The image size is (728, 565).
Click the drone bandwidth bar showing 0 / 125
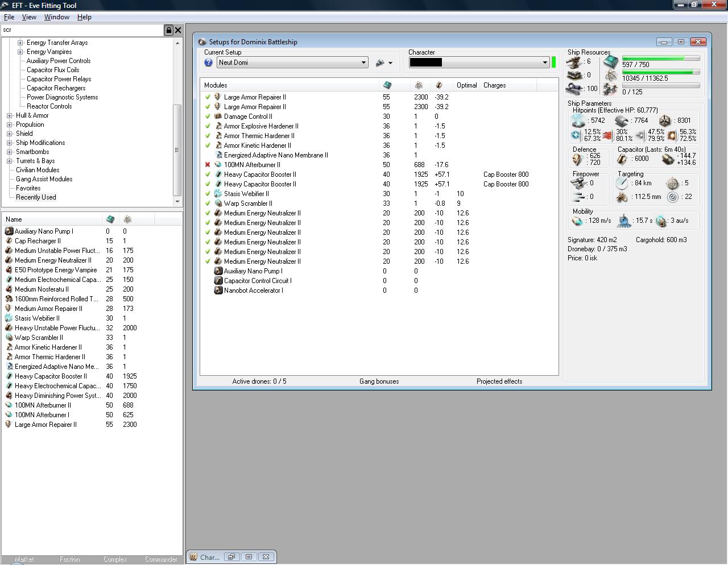coord(661,86)
